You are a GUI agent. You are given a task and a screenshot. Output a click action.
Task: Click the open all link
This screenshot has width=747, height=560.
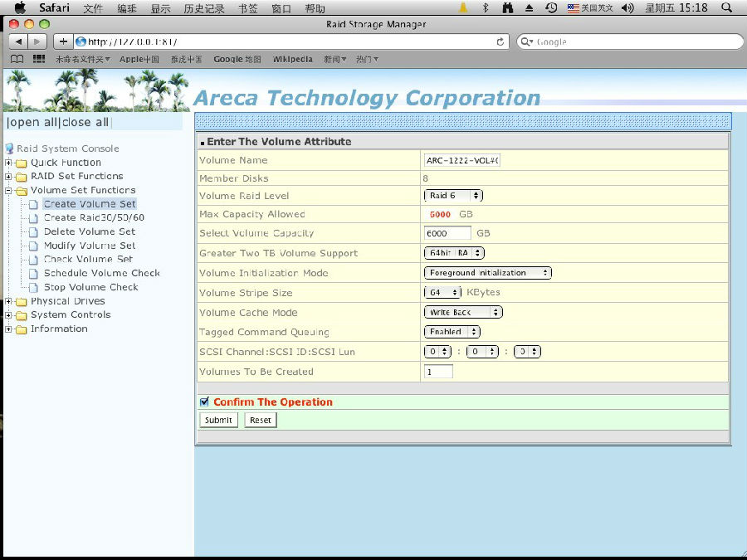point(33,123)
